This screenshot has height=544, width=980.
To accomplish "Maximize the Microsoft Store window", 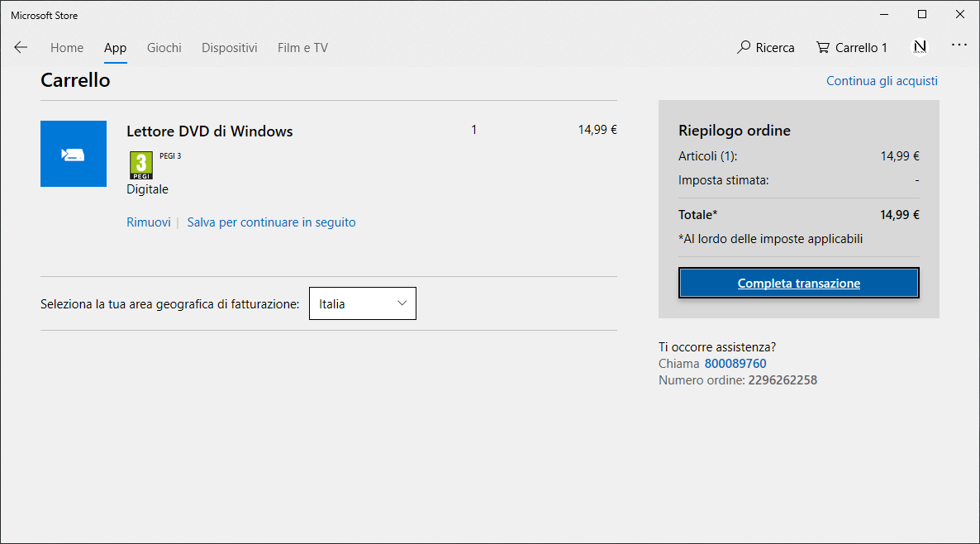I will (x=922, y=14).
